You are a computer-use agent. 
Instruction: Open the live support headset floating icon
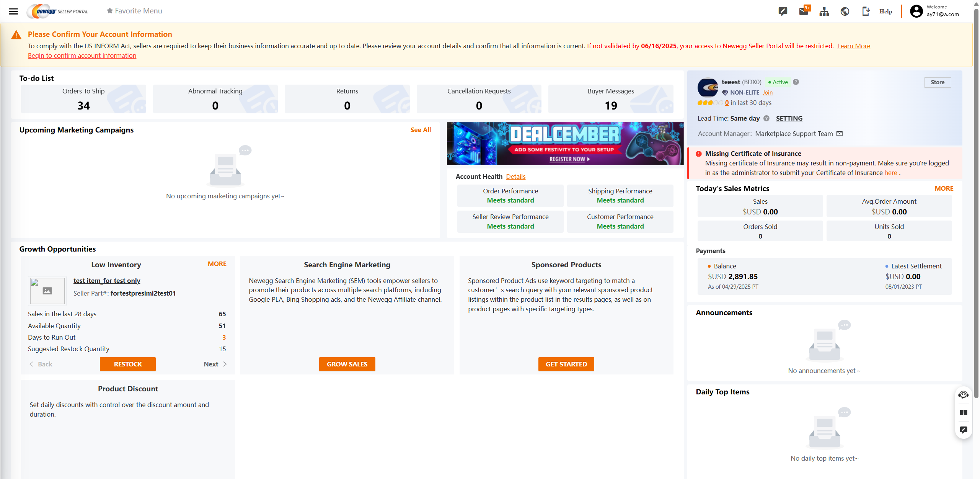coord(963,395)
